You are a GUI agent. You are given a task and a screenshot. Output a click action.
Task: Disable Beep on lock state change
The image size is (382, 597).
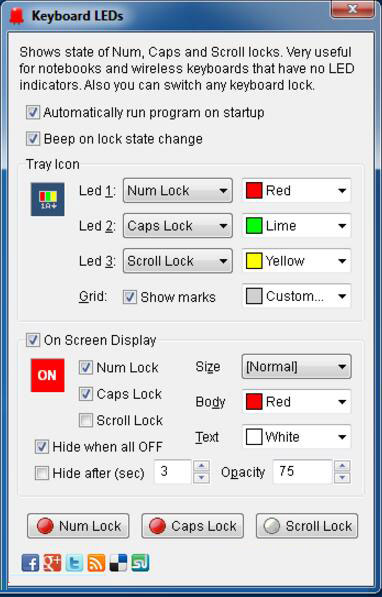(33, 139)
